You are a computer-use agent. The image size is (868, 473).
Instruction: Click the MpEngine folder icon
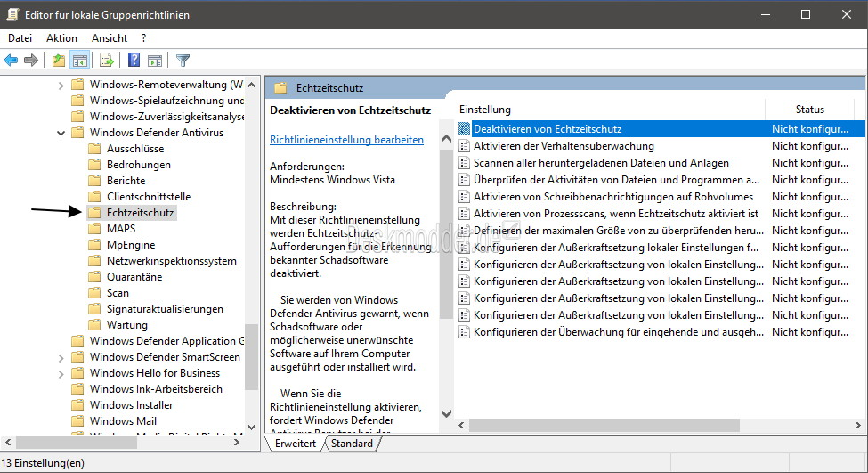[x=94, y=245]
